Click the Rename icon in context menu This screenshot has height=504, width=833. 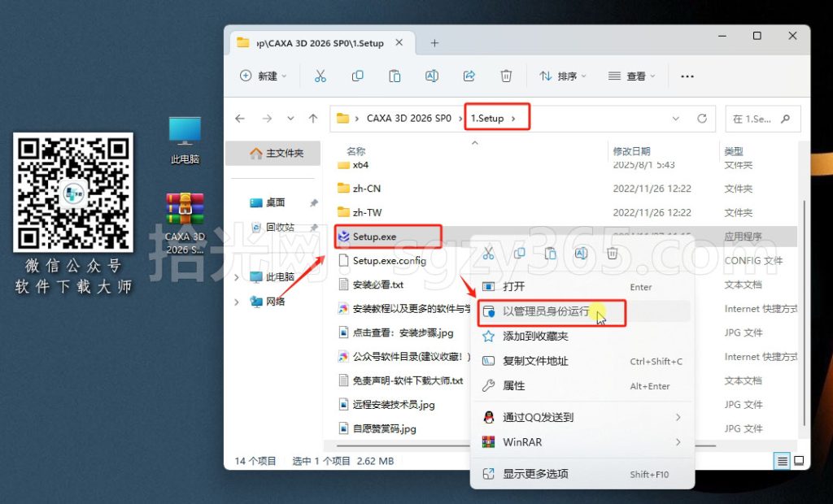(581, 254)
